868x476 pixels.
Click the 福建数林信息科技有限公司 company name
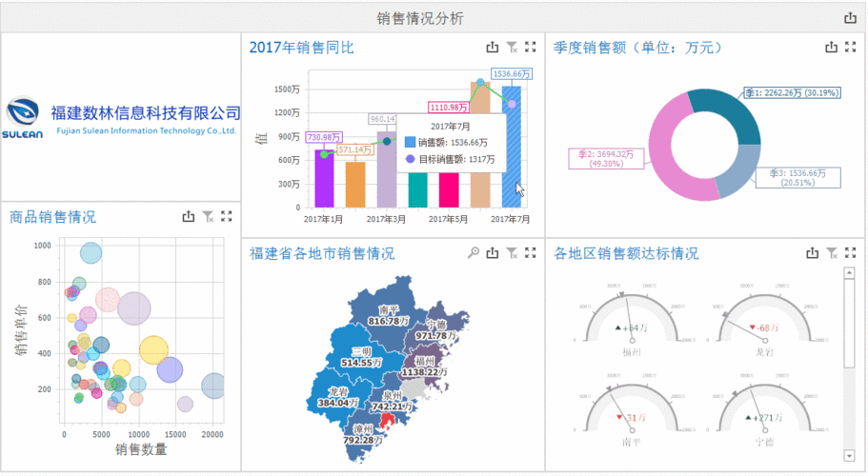point(146,113)
